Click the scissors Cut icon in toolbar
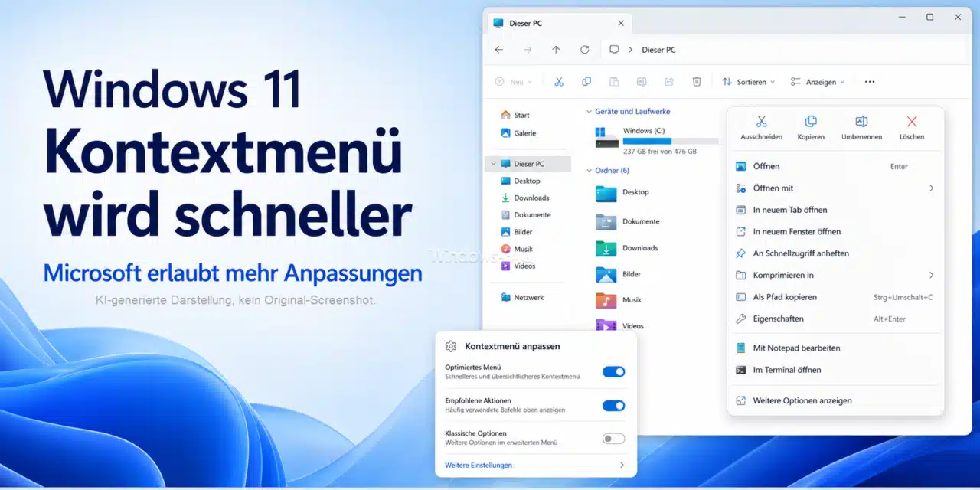Viewport: 980px width, 490px height. coord(559,81)
